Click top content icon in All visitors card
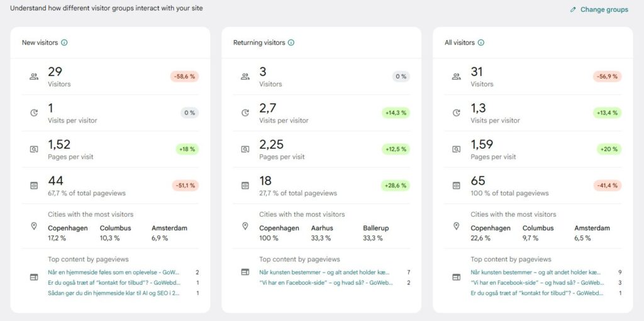This screenshot has width=644, height=321. tap(457, 277)
